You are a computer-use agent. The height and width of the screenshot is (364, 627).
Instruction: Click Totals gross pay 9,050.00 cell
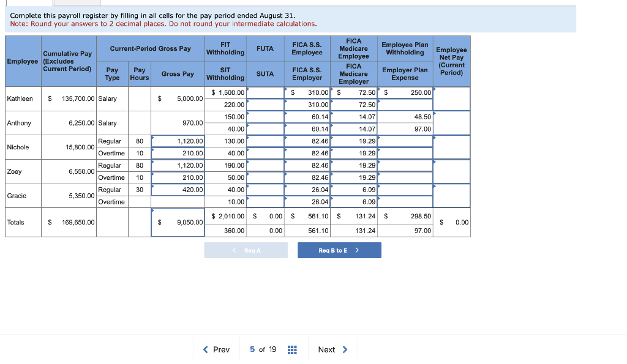coord(178,222)
